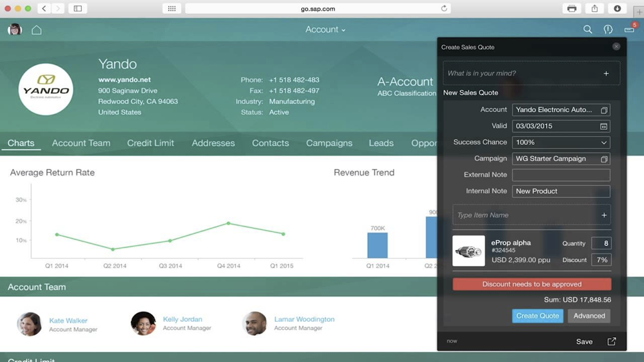The width and height of the screenshot is (644, 362).
Task: Open value help for Campaign field
Action: pyautogui.click(x=604, y=159)
